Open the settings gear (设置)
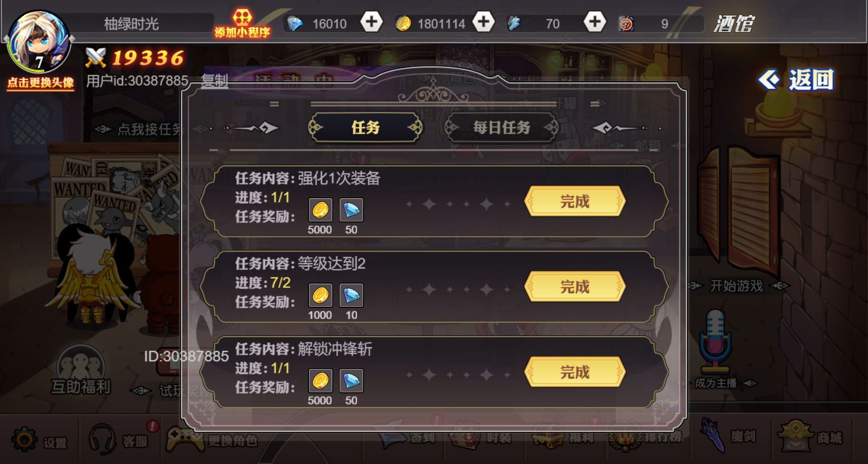Viewport: 868px width, 464px height. tap(25, 439)
